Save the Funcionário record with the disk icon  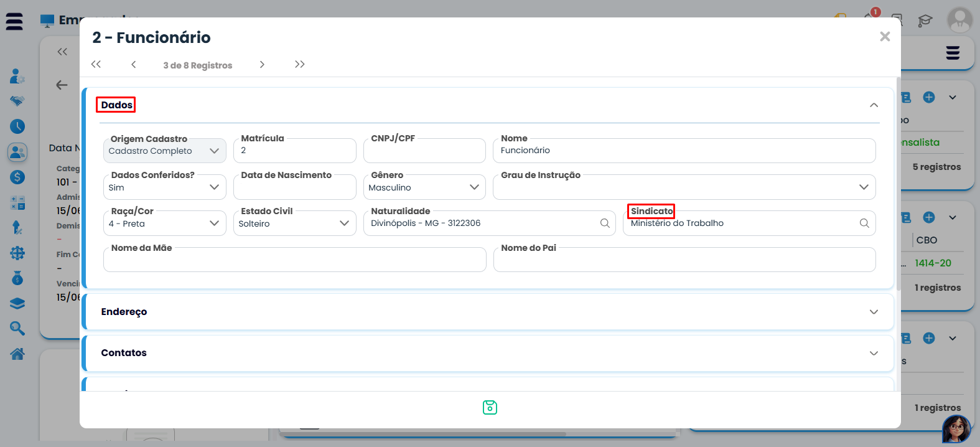click(490, 407)
